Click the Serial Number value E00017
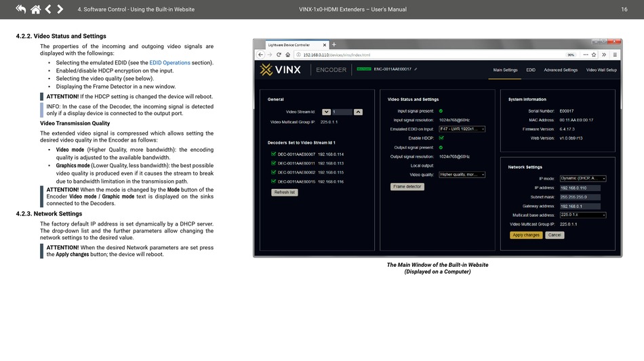 pos(566,111)
